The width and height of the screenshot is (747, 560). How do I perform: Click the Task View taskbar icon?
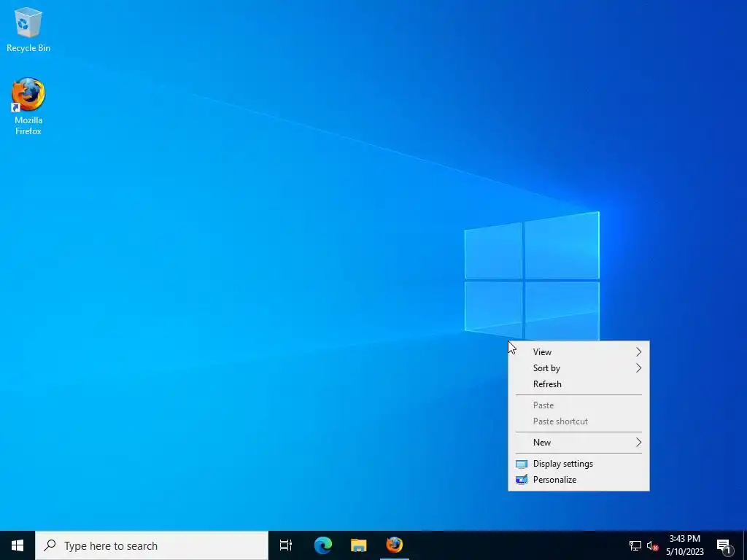point(286,545)
